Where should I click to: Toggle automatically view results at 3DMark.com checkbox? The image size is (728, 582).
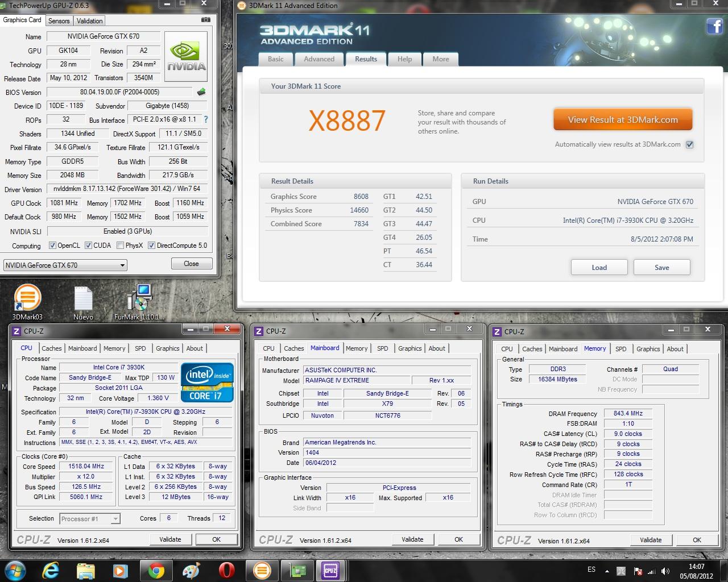click(689, 144)
